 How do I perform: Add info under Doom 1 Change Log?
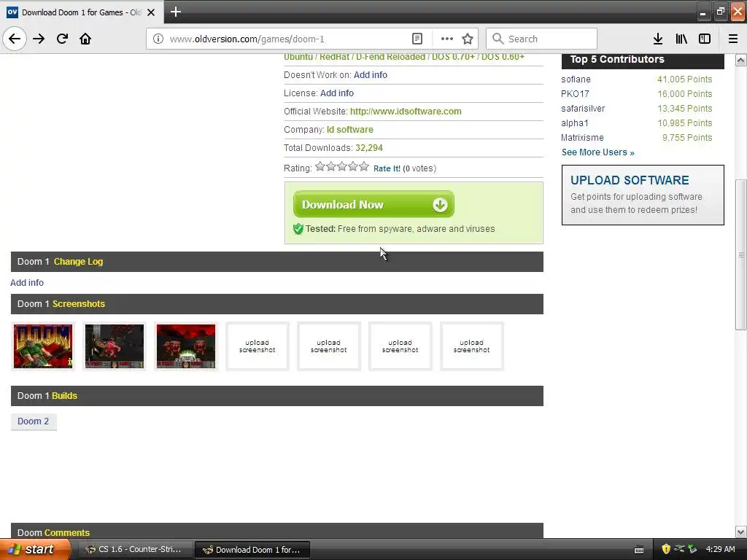click(x=27, y=283)
